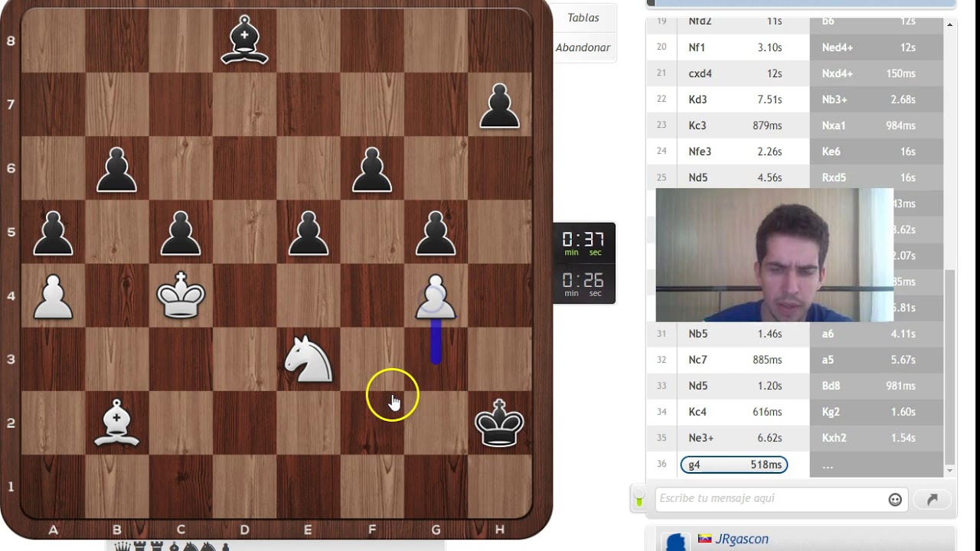Select the black pawn on a5
Image resolution: width=980 pixels, height=551 pixels.
[x=53, y=232]
